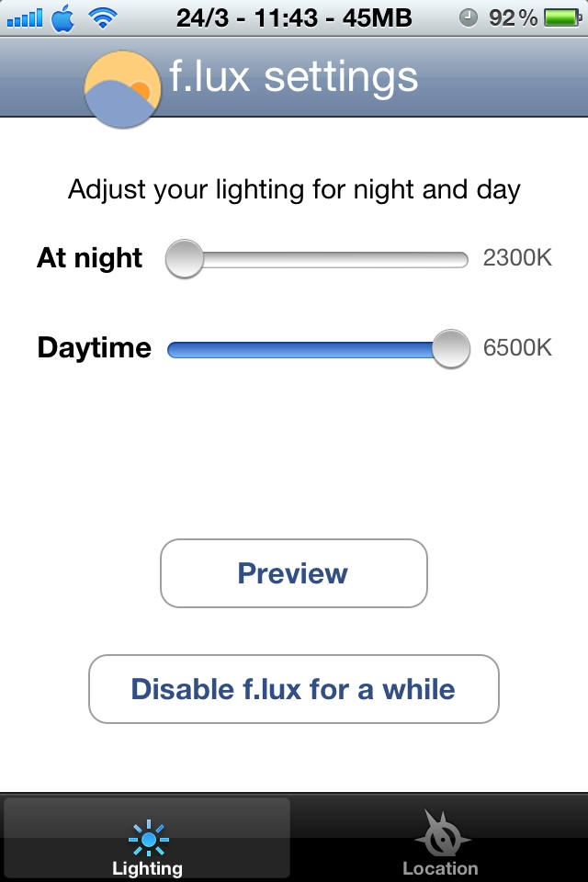
Task: Tap the 2300K night temperature value
Action: 517,257
